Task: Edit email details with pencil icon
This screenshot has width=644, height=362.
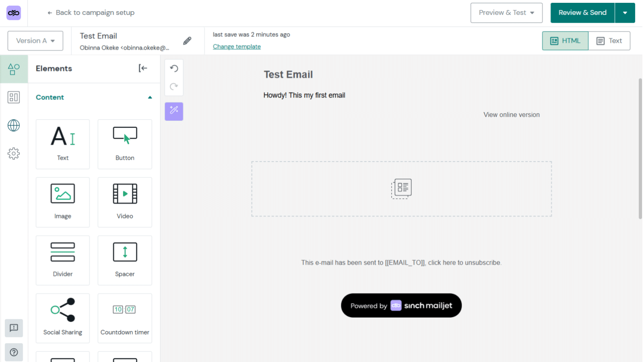Action: (187, 41)
